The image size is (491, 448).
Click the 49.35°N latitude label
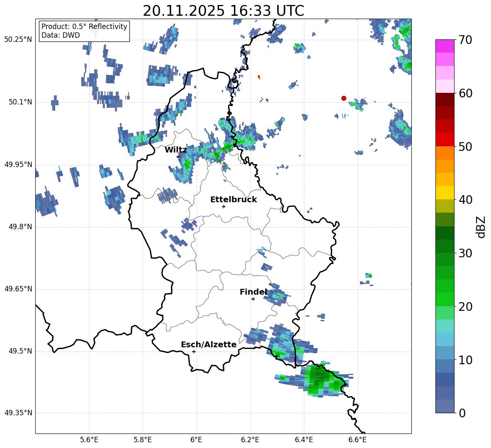click(x=18, y=413)
